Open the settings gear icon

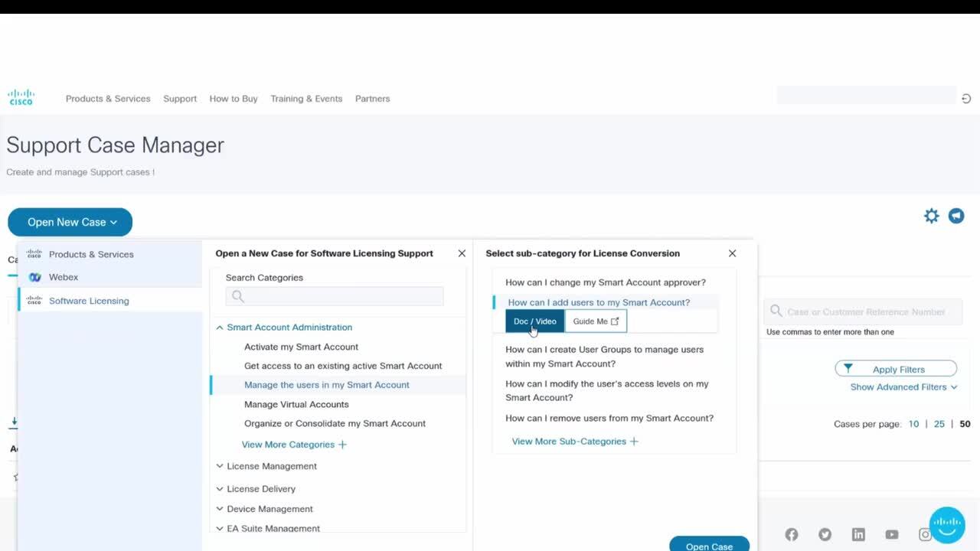point(931,216)
